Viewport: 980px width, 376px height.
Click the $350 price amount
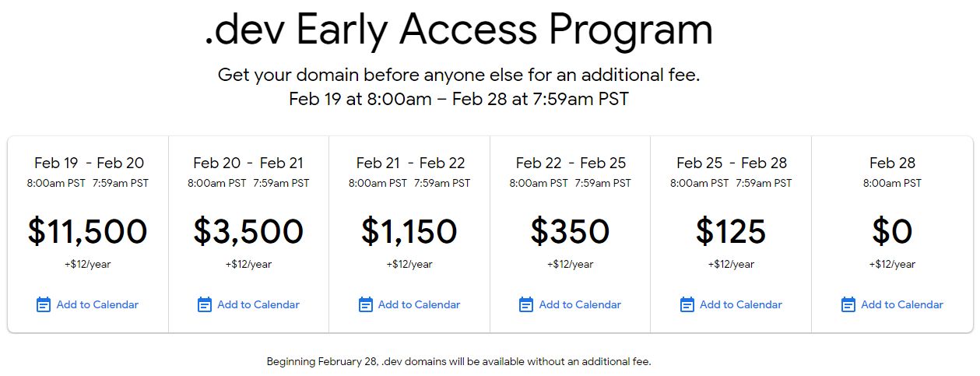click(x=570, y=231)
